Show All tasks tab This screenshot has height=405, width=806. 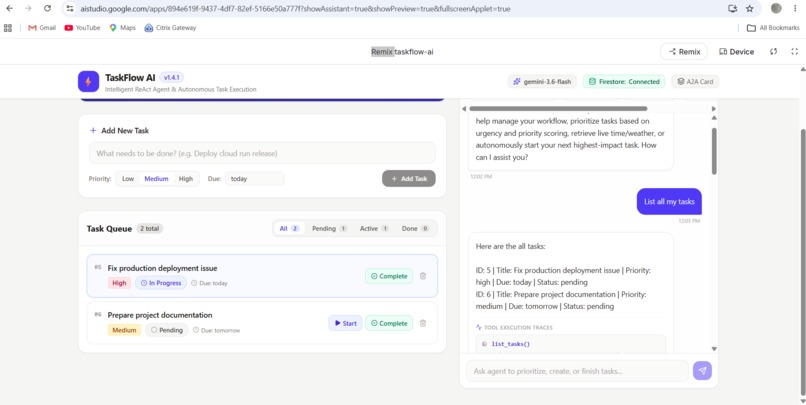(289, 228)
